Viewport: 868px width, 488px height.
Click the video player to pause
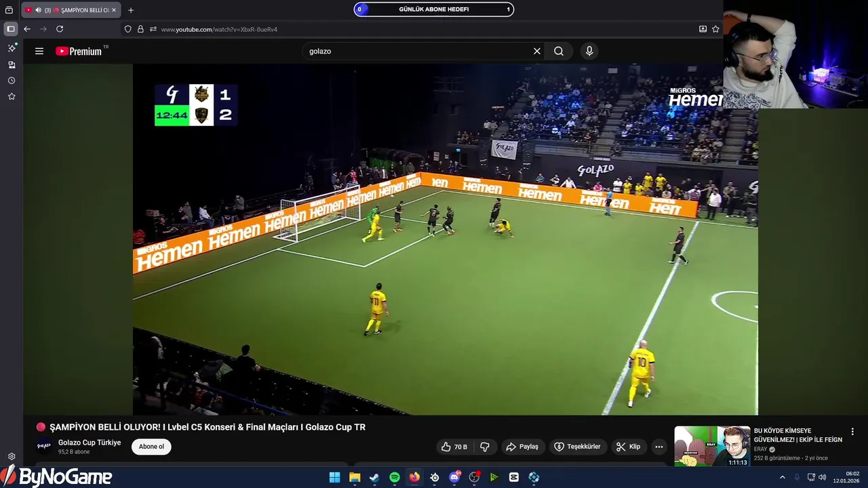coord(445,239)
